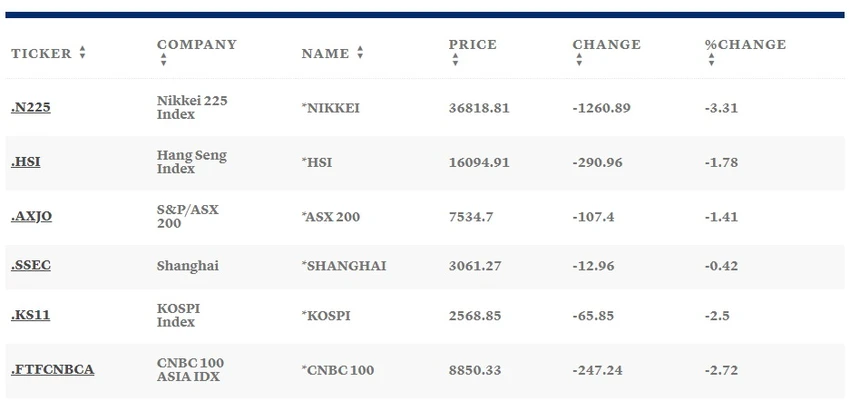Viewport: 850px width, 401px height.
Task: Click the *KOSPI name cell
Action: coord(326,315)
